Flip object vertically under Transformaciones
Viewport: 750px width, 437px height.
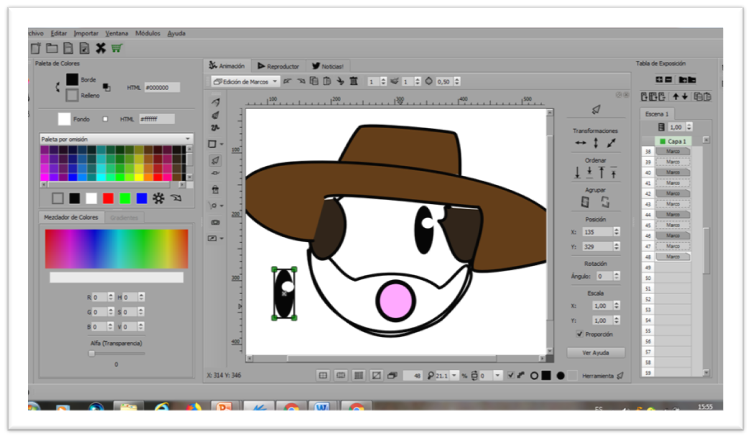click(x=595, y=144)
